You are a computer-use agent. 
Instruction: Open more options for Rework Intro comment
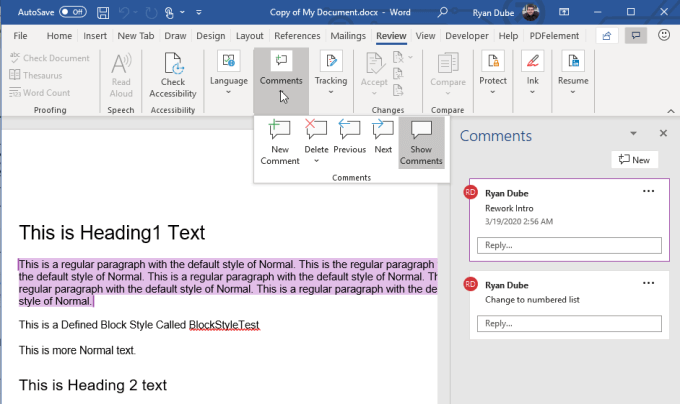648,191
